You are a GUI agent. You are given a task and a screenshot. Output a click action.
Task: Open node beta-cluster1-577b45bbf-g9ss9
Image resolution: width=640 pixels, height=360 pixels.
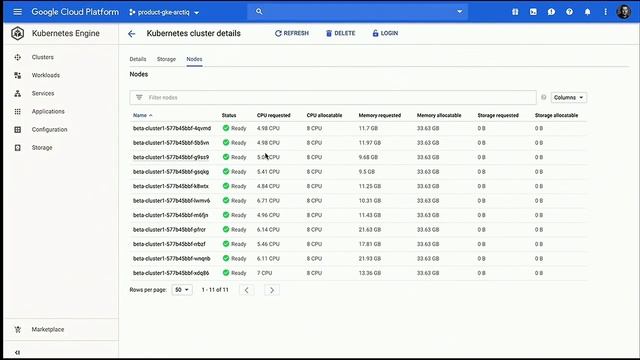pyautogui.click(x=171, y=157)
